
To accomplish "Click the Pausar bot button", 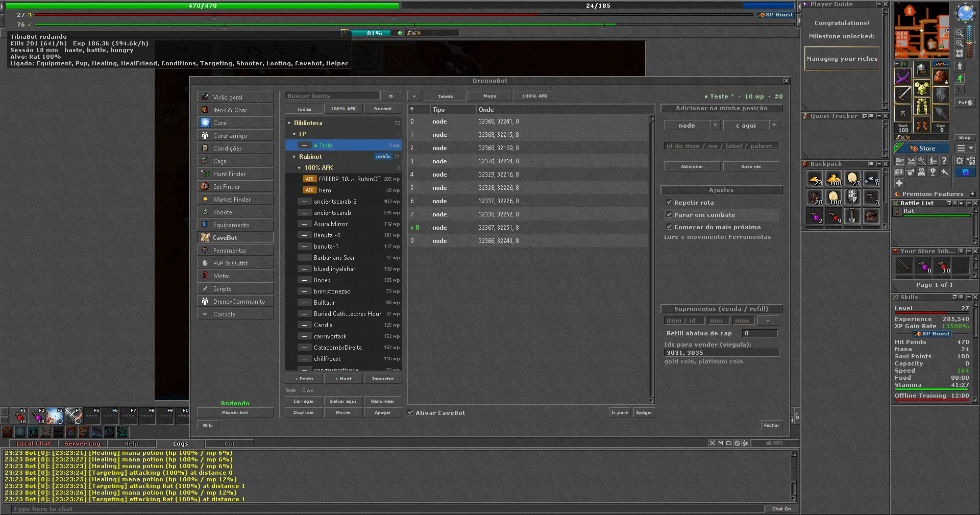I will point(235,412).
